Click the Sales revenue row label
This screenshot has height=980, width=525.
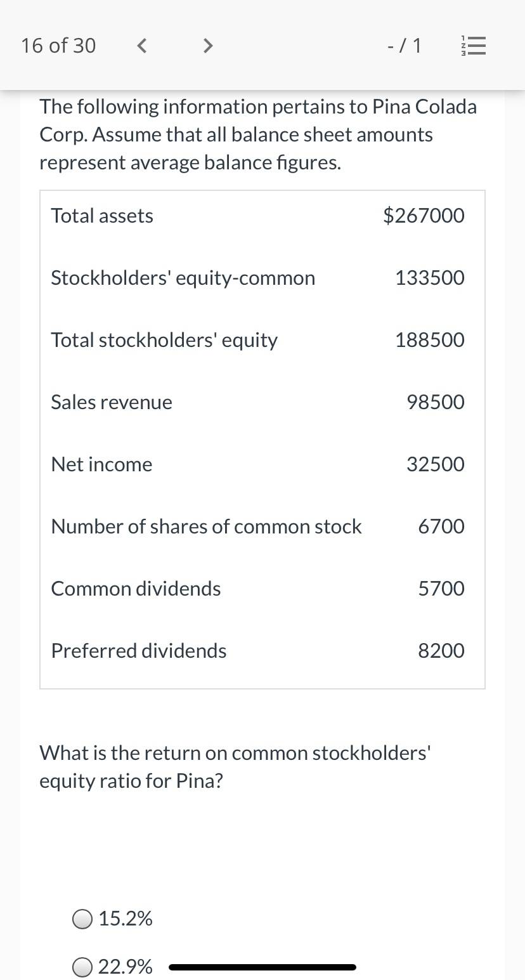tap(112, 402)
